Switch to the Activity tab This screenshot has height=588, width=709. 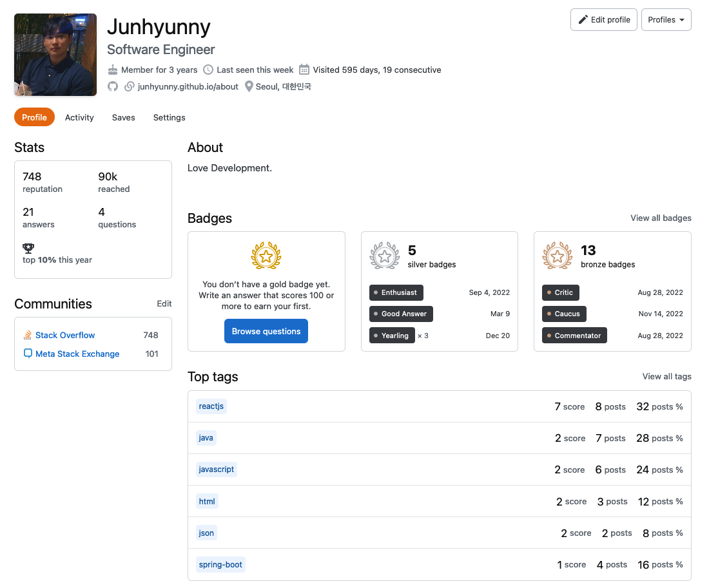[79, 117]
